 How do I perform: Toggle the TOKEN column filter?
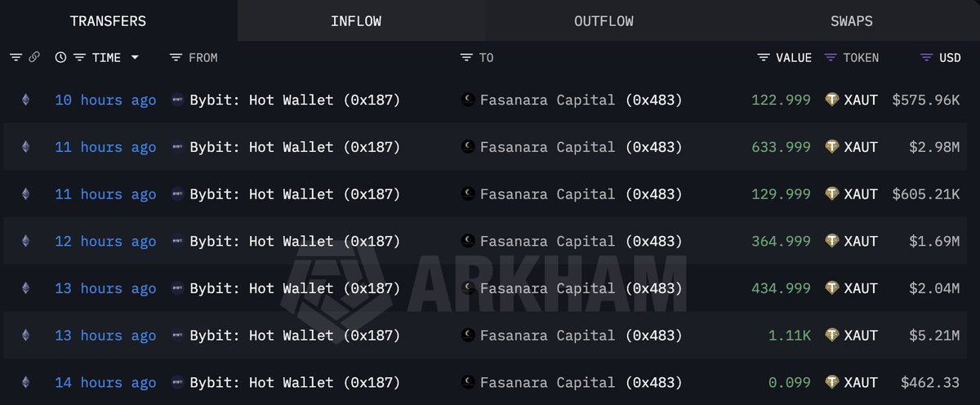click(831, 57)
